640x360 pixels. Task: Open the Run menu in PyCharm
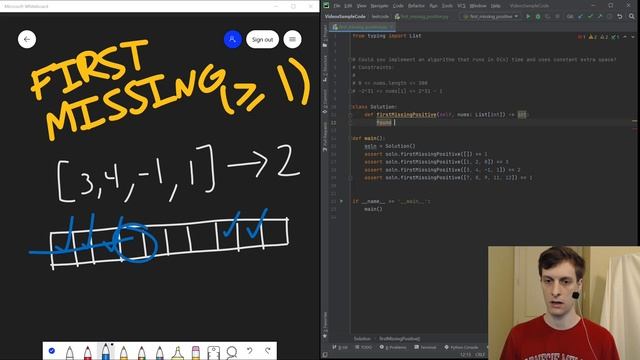433,6
